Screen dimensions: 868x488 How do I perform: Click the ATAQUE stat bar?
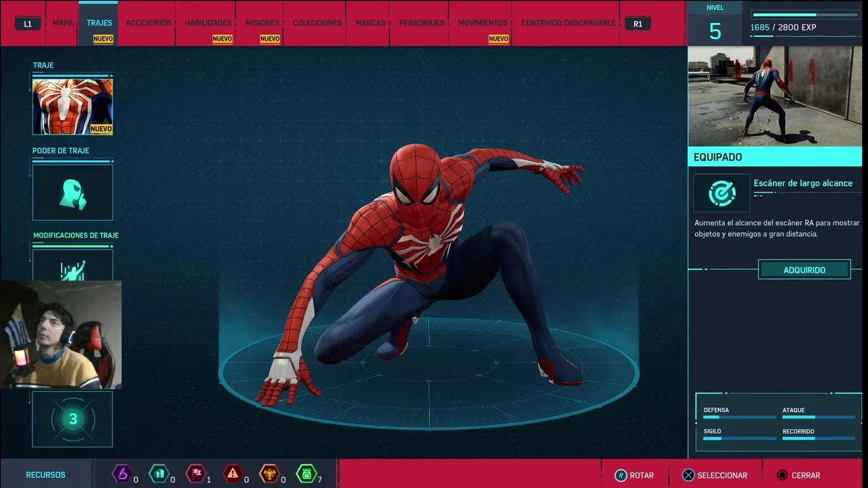pos(818,417)
